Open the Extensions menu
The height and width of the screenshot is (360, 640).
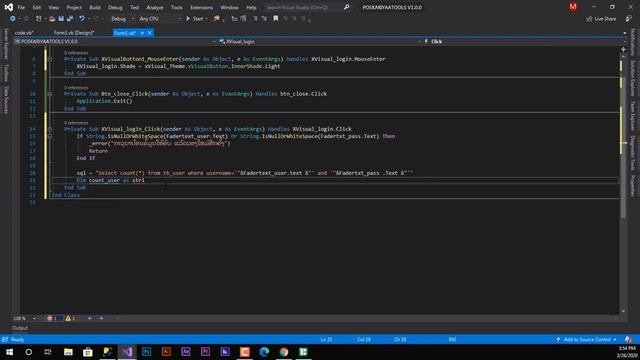pyautogui.click(x=202, y=7)
